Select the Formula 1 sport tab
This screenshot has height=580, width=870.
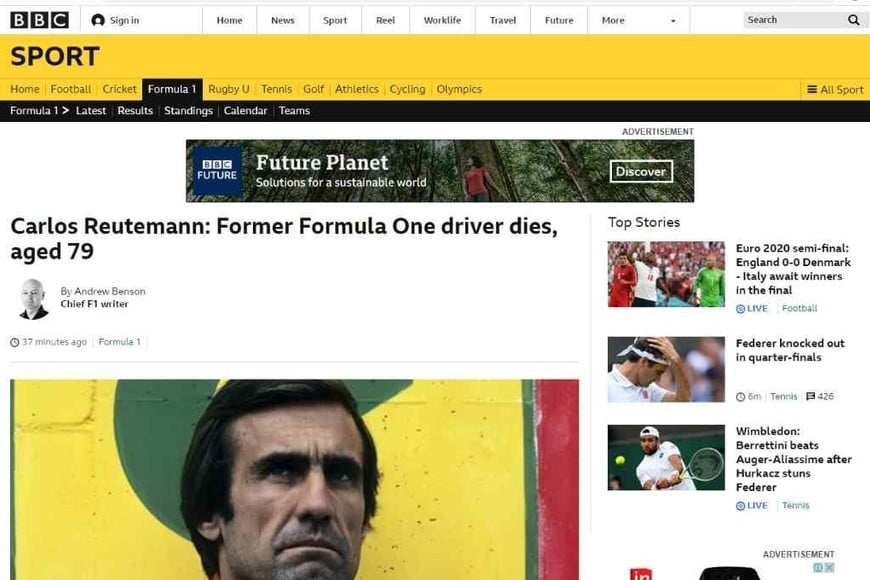coord(172,89)
